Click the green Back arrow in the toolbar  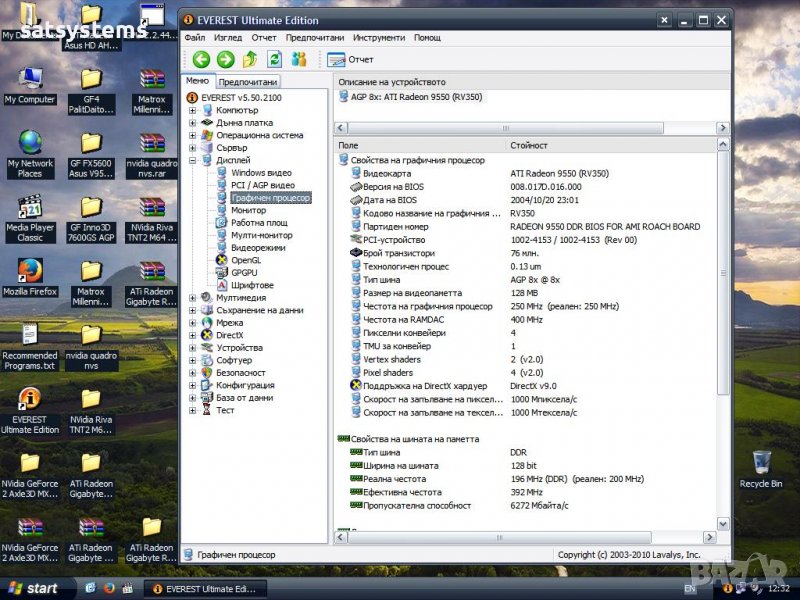click(x=201, y=60)
